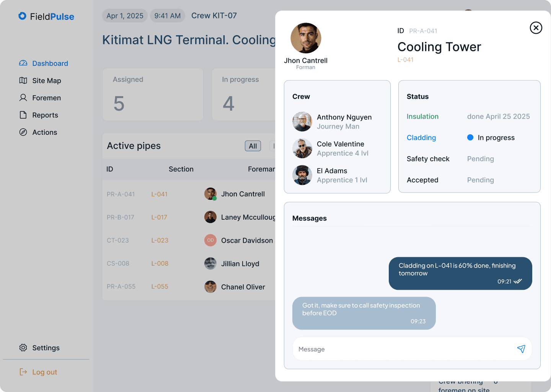
Task: Click the Safety check status label
Action: click(x=428, y=158)
